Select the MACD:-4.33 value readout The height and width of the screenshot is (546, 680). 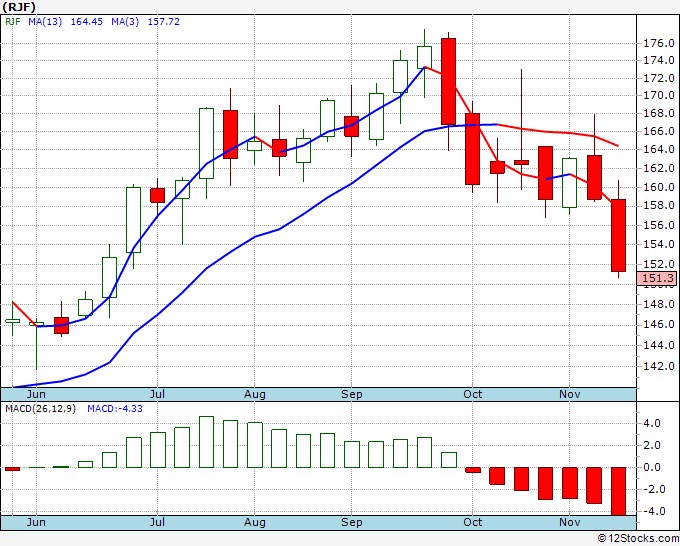[115, 409]
